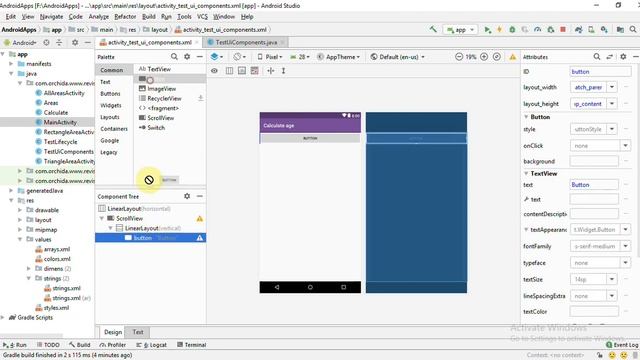Open the AVD Manager phone icon

point(591,29)
